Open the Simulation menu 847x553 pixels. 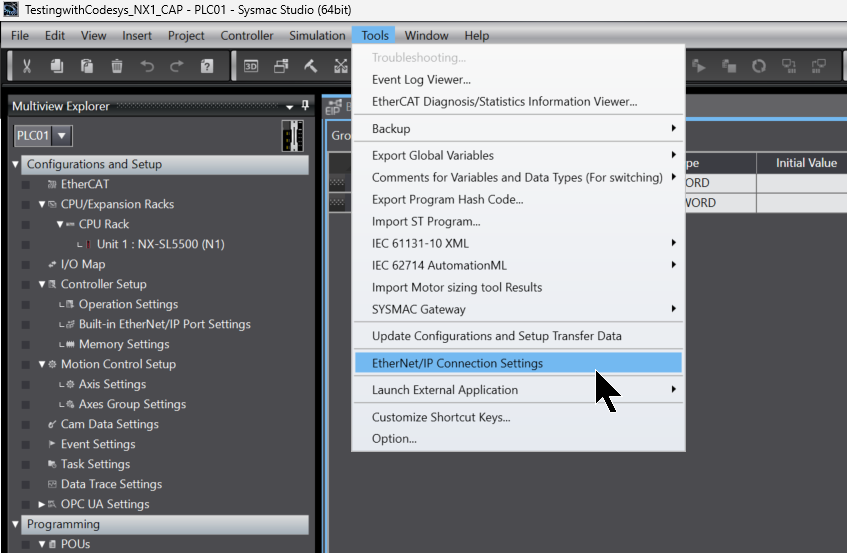click(x=316, y=36)
